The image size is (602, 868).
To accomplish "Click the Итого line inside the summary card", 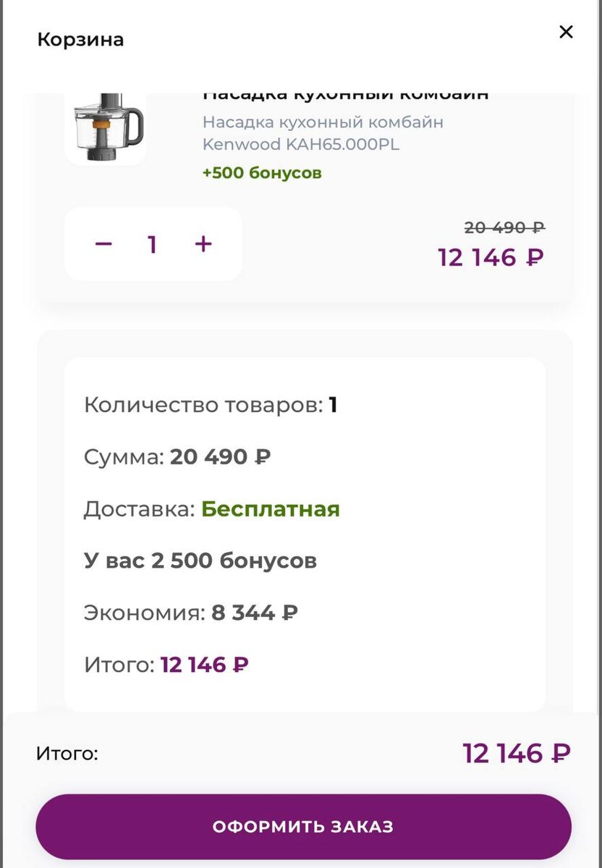I will click(166, 664).
